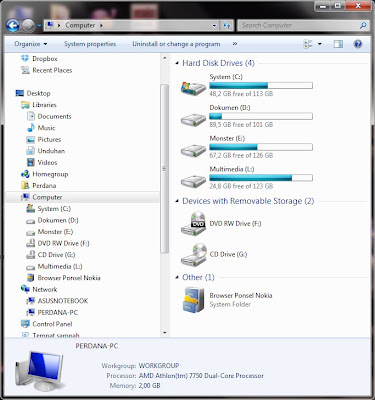Select CD Drive (G:) in the tree

(x=51, y=255)
